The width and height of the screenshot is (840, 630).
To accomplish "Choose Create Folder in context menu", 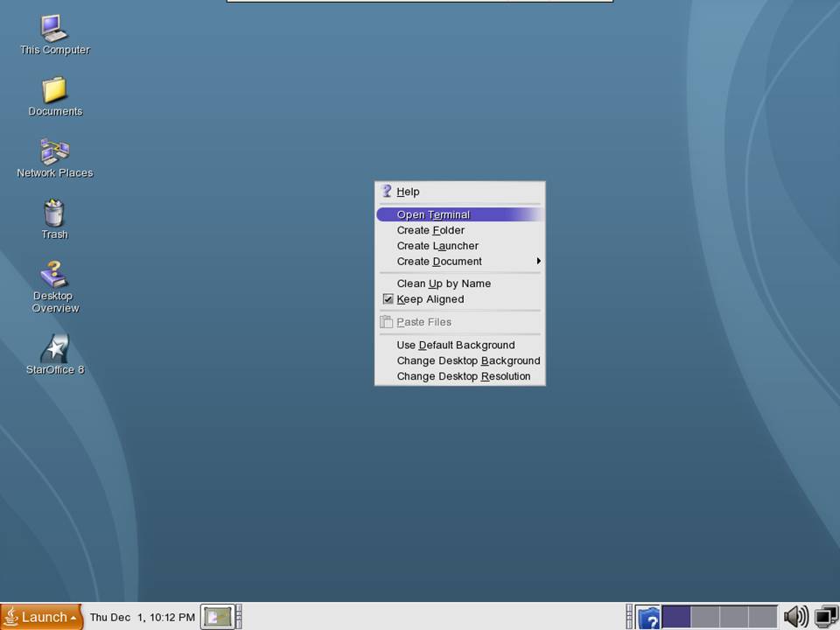I will tap(459, 230).
